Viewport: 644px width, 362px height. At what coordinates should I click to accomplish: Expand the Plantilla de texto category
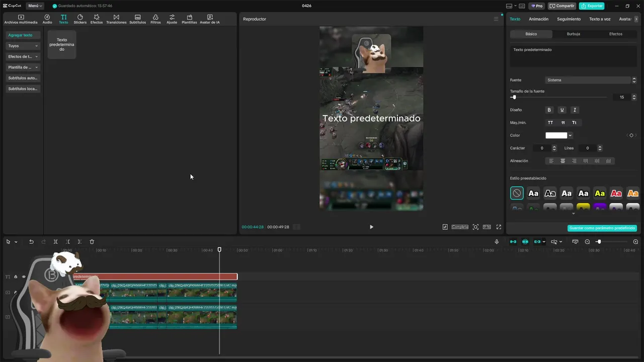(23, 67)
